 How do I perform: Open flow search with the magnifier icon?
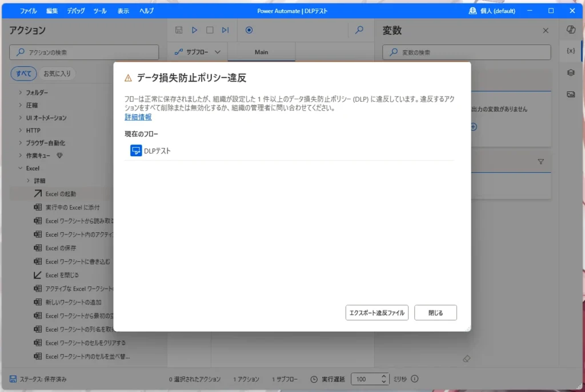[359, 30]
